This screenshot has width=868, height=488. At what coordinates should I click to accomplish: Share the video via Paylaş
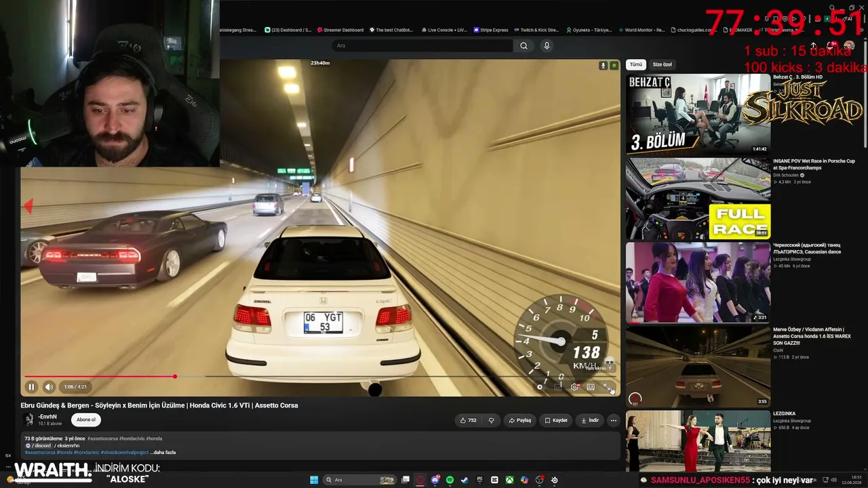[520, 420]
